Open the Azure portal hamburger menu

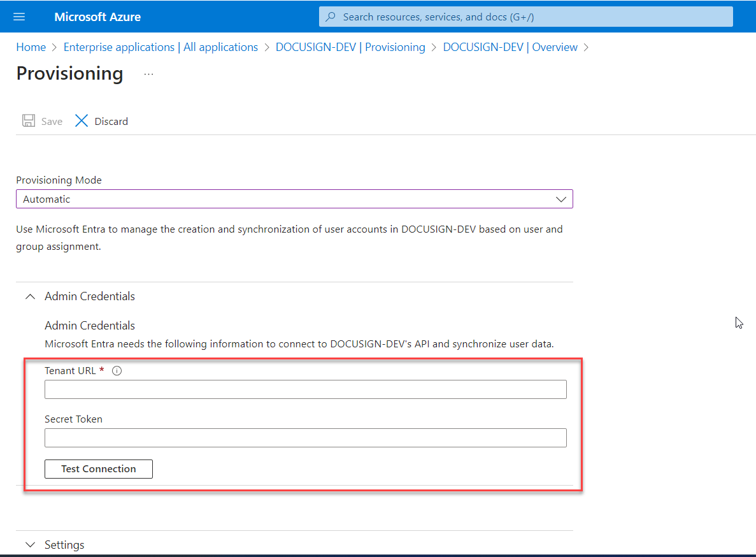point(18,17)
